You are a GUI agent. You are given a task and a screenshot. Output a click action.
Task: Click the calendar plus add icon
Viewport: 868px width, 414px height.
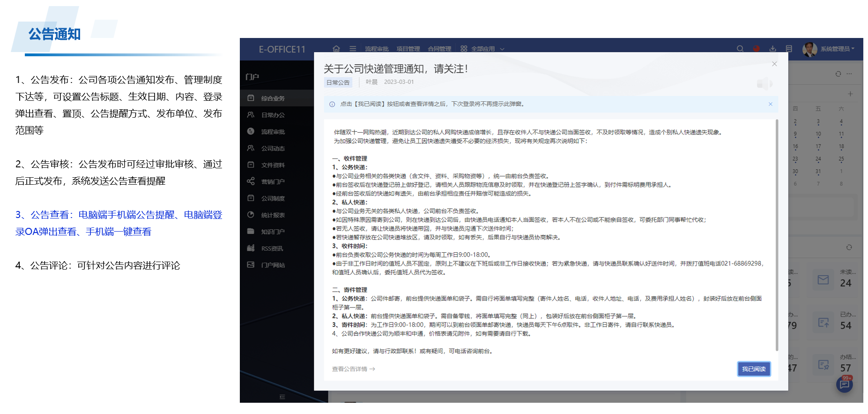850,94
